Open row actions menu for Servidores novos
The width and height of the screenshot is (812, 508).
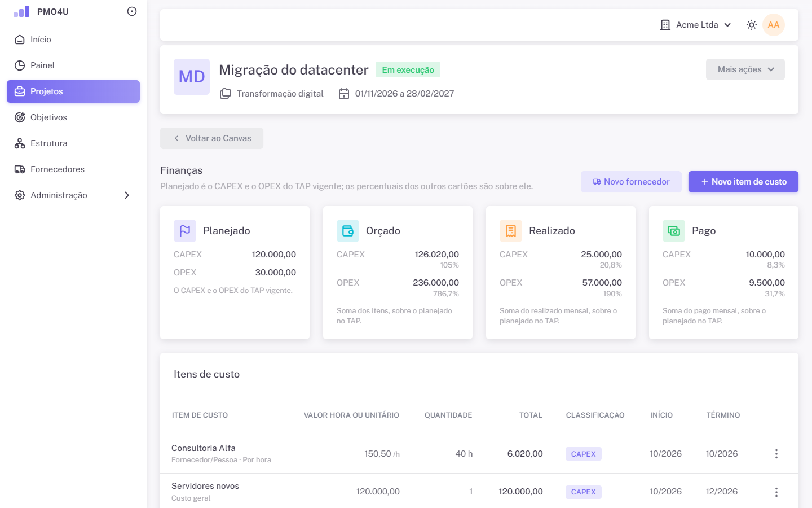776,492
